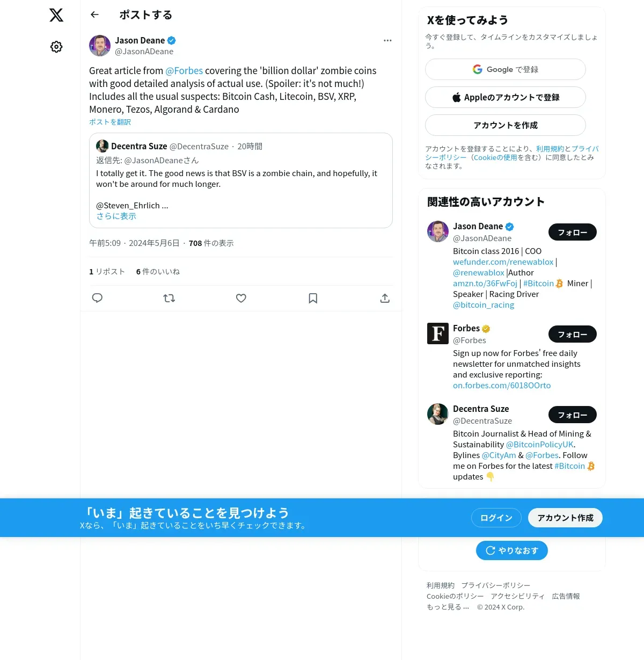Go back with the arrow icon
The height and width of the screenshot is (660, 644).
click(95, 15)
